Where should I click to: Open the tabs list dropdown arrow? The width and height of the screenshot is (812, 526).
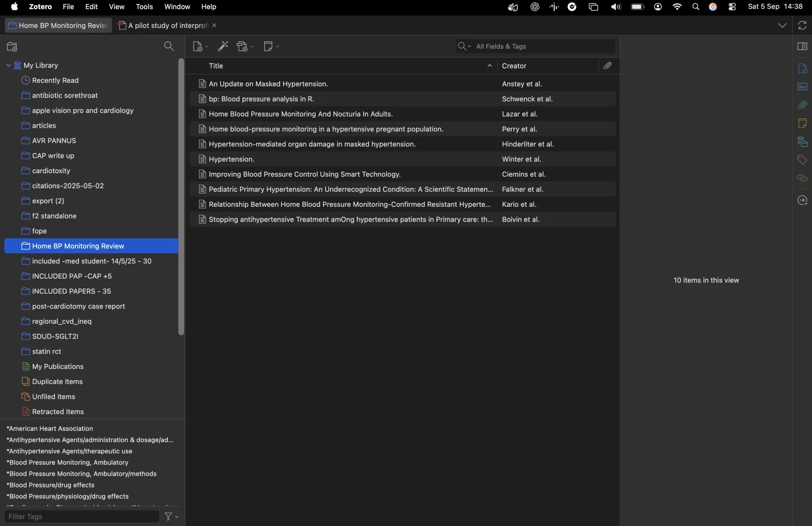click(x=782, y=26)
